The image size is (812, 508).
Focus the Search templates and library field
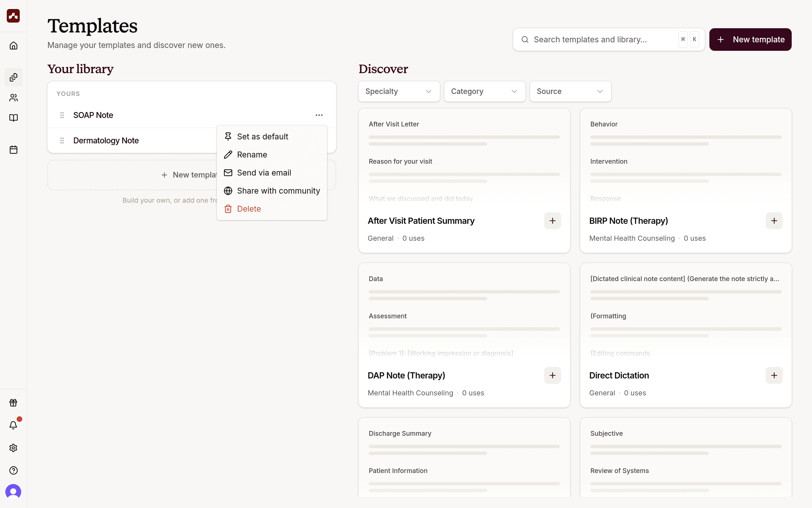(x=609, y=40)
